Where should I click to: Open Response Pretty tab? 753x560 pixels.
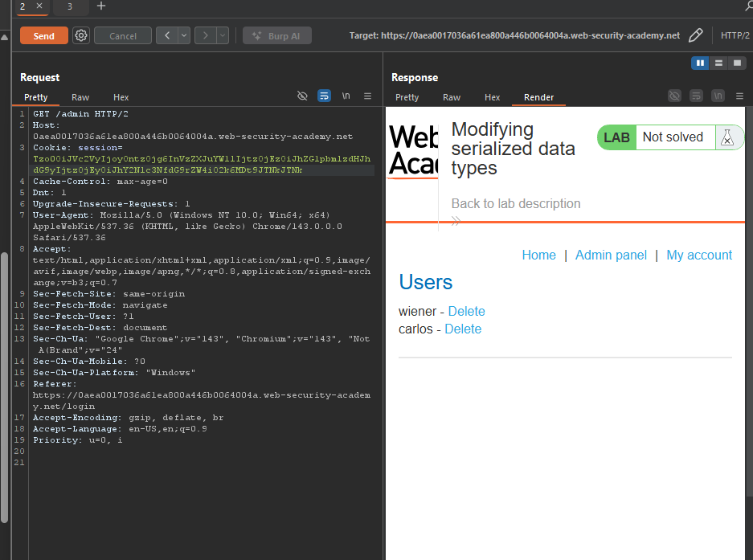tap(407, 97)
